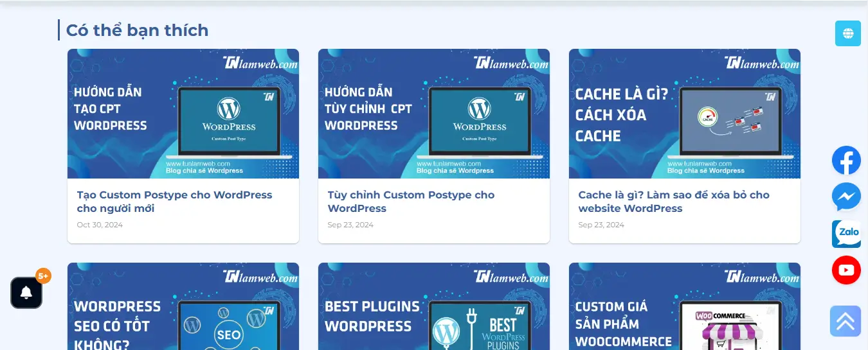Open the Facebook page icon
868x350 pixels.
(x=846, y=161)
